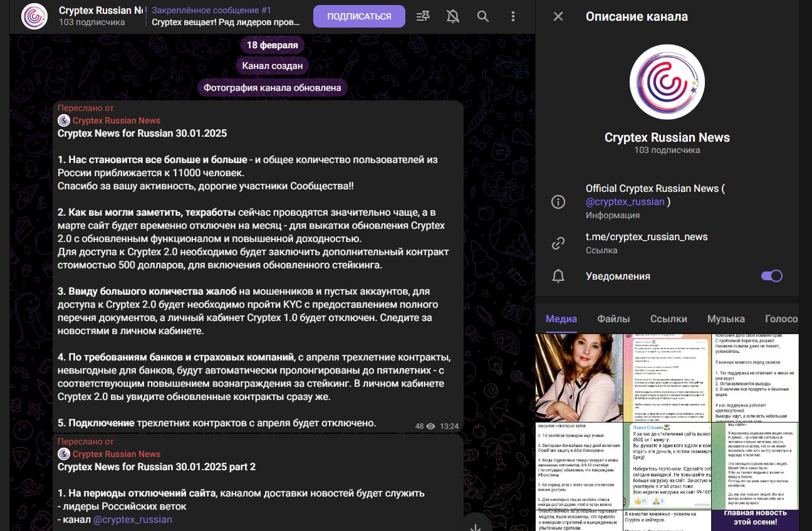Viewport: 812px width, 531px height.
Task: Click the bell icon next to Уведомления
Action: coord(558,276)
